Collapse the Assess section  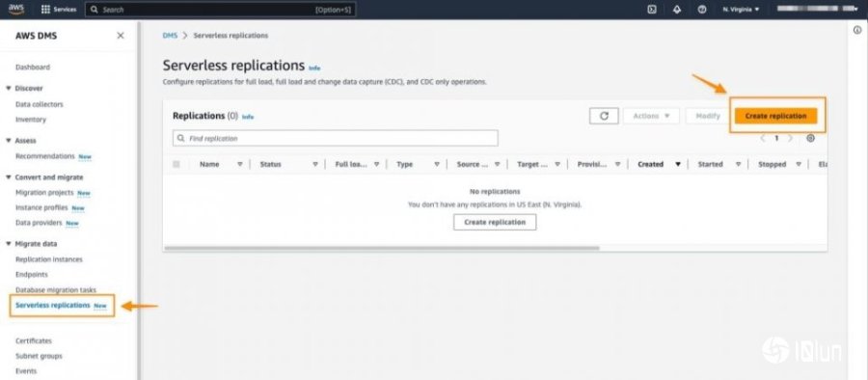pos(9,141)
